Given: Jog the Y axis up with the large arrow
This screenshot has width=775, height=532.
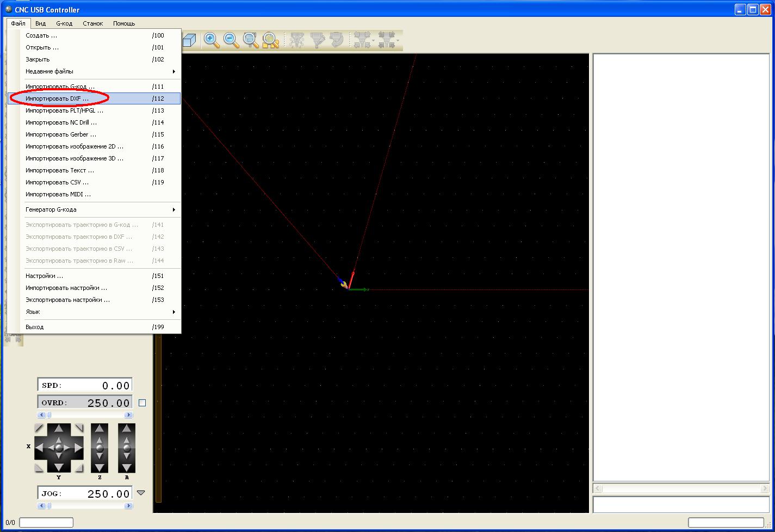Looking at the screenshot, I should pos(59,429).
